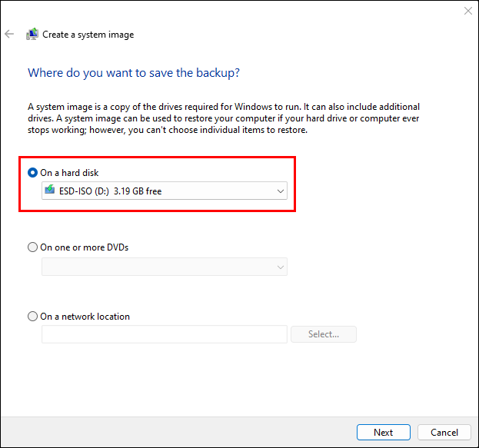479x448 pixels.
Task: Cancel the system image wizard
Action: tap(444, 433)
